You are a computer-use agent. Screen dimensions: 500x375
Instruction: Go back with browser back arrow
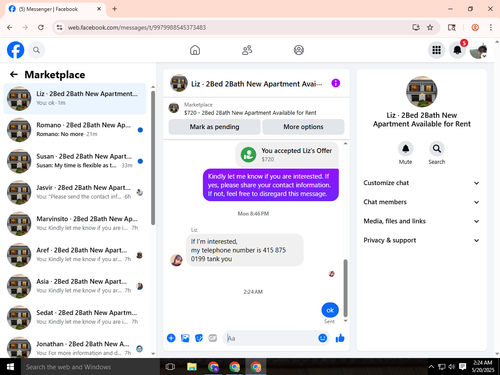tap(9, 27)
